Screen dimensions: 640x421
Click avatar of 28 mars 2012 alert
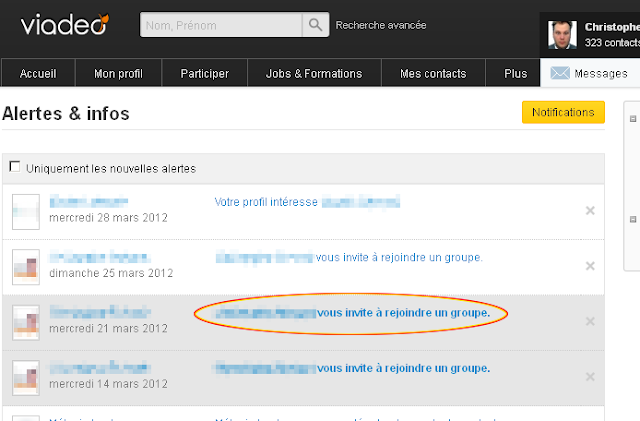[26, 212]
